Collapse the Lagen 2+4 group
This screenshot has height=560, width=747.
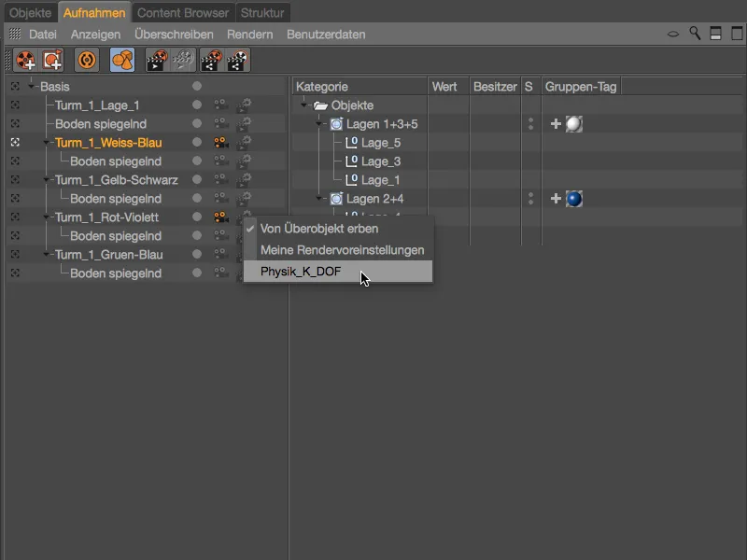pos(319,199)
